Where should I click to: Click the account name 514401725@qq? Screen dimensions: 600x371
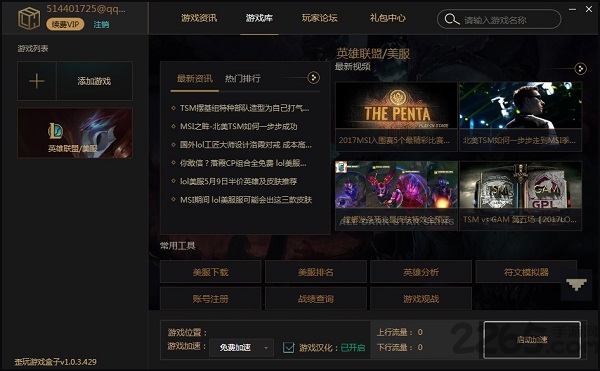(86, 9)
